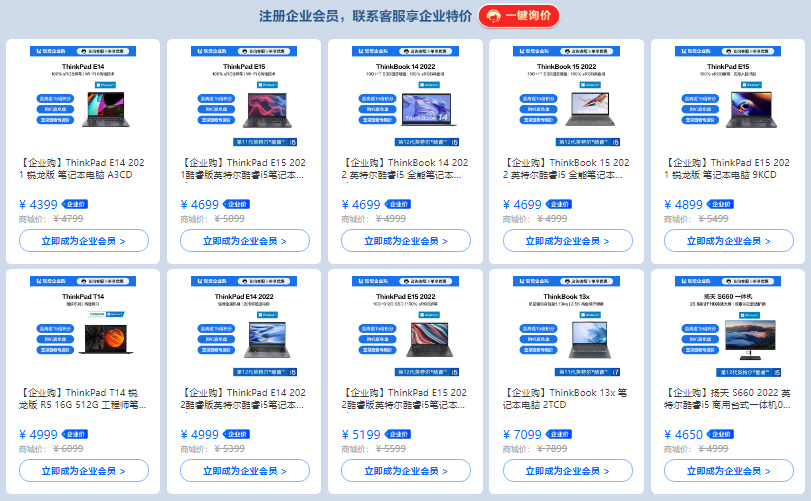This screenshot has height=501, width=811.
Task: Click 立即成为企业会员 under 扬天 S660
Action: click(729, 471)
